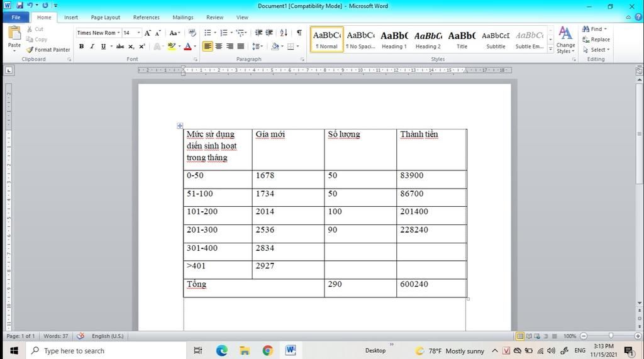Switch to Print Layout view in the status bar
This screenshot has height=359, width=644.
520,336
